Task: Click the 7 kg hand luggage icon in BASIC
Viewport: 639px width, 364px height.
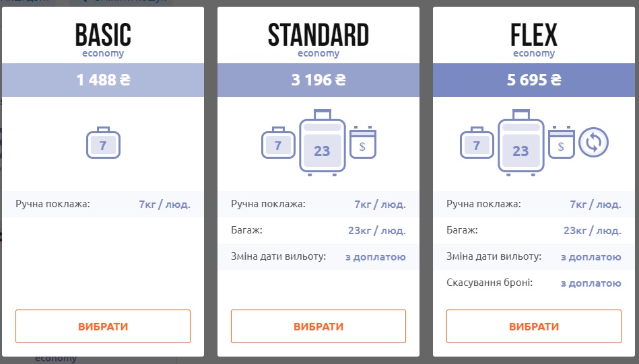Action: click(x=103, y=143)
